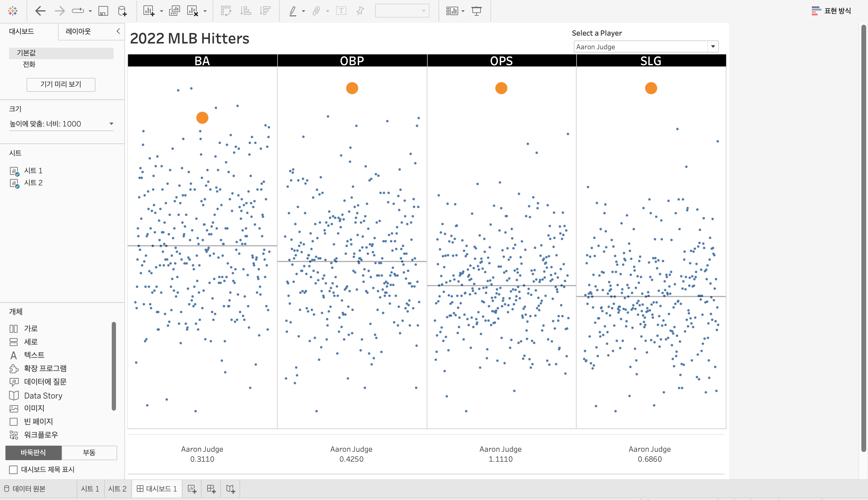Image resolution: width=868 pixels, height=500 pixels.
Task: Open the 표현 방식 Show Me panel
Action: point(831,11)
